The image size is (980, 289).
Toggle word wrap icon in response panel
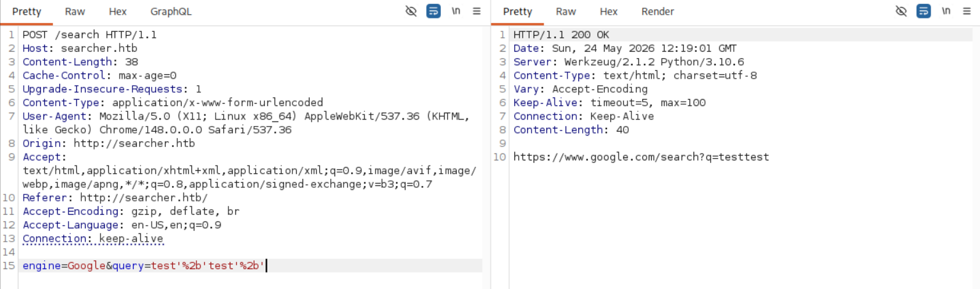pyautogui.click(x=923, y=12)
